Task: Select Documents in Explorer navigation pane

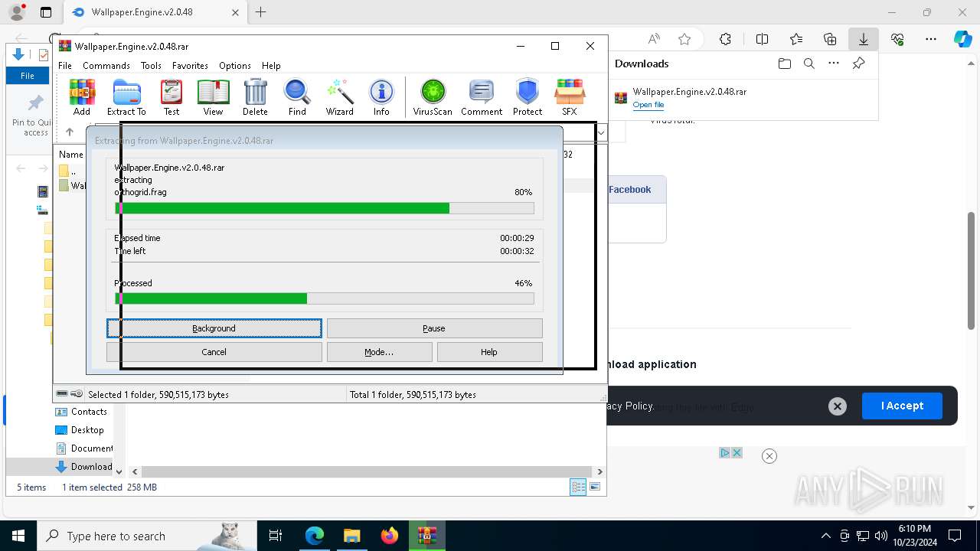Action: (84, 448)
